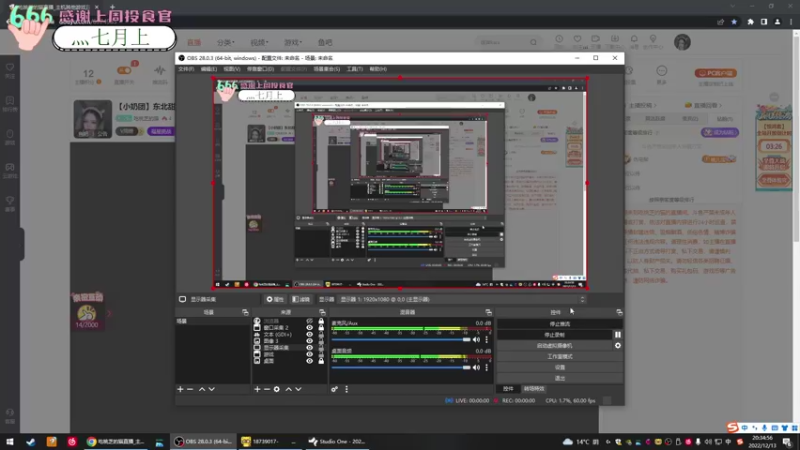
Task: Pop out the Scenes dock icon
Action: 245,312
